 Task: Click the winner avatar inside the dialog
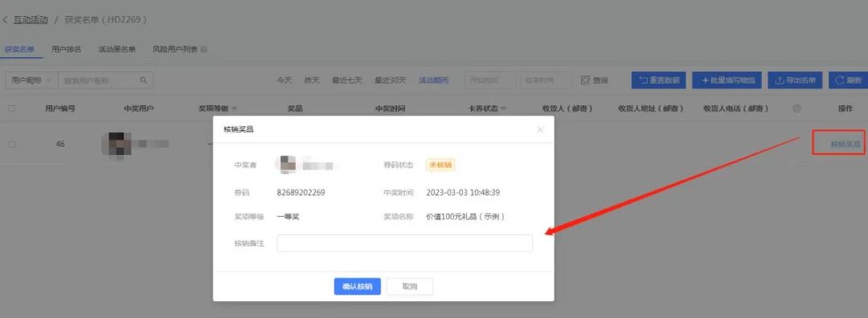287,165
